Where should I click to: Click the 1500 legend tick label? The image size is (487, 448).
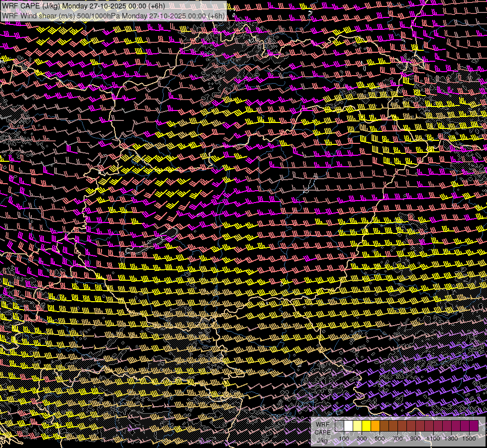pyautogui.click(x=469, y=439)
